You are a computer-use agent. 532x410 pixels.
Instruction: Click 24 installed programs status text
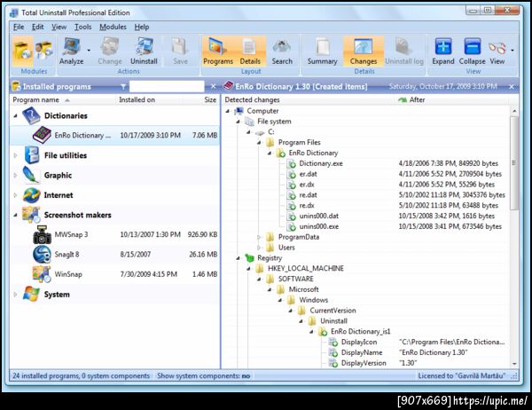pyautogui.click(x=81, y=376)
